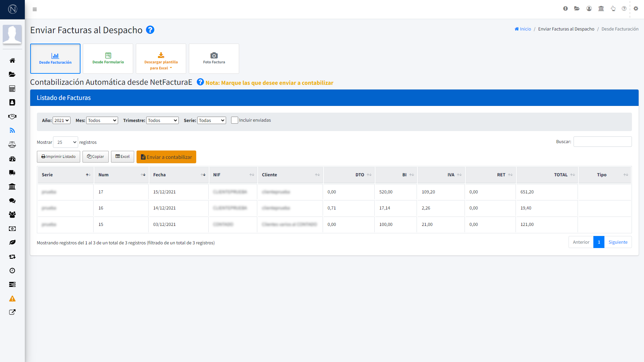644x362 pixels.
Task: Expand the Trimestre dropdown
Action: tap(162, 120)
